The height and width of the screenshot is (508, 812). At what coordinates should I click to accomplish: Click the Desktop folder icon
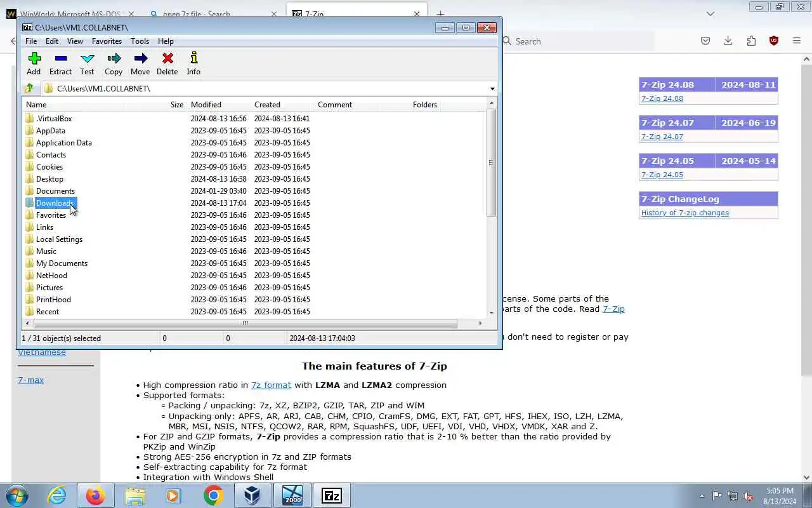coord(29,178)
